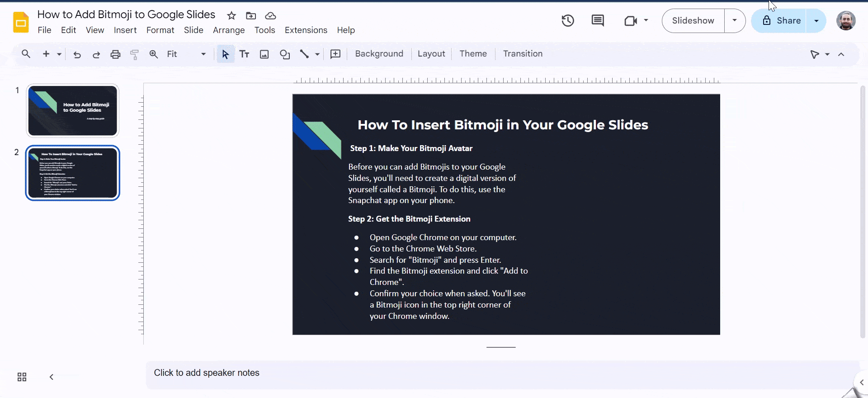Screen dimensions: 868x398
Task: Expand the Fit zoom dropdown
Action: (203, 54)
